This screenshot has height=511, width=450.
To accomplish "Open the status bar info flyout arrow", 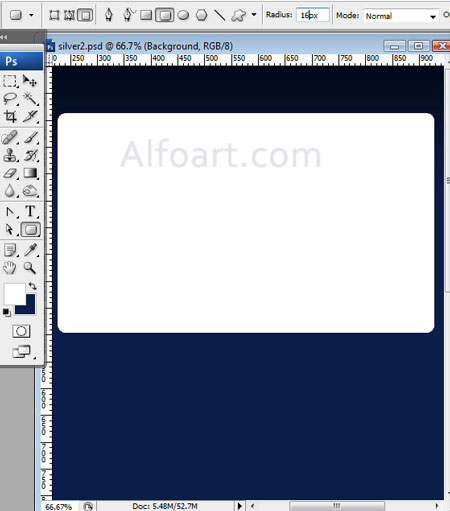I will 239,506.
